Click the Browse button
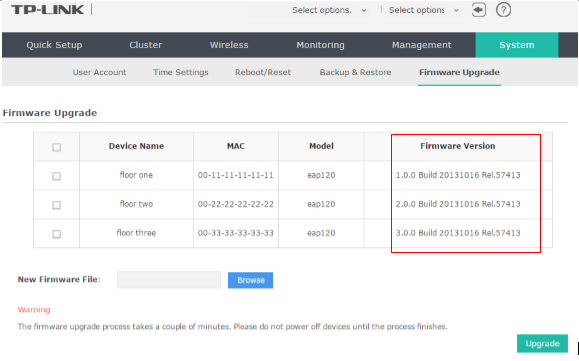The image size is (579, 361). 250,280
